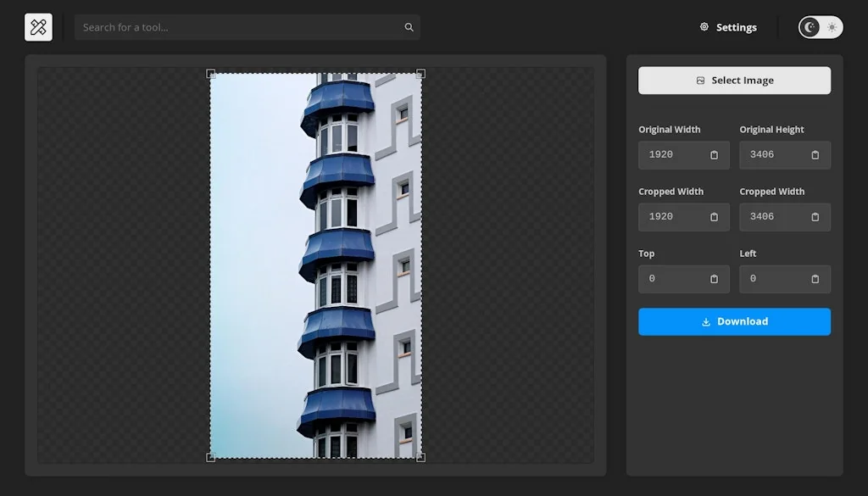868x496 pixels.
Task: Click the search magnifier icon
Action: tap(409, 27)
